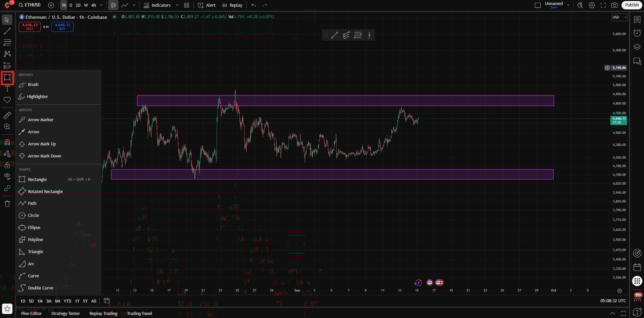Click the 4,646.12 SELL button
644x318 pixels.
click(30, 27)
